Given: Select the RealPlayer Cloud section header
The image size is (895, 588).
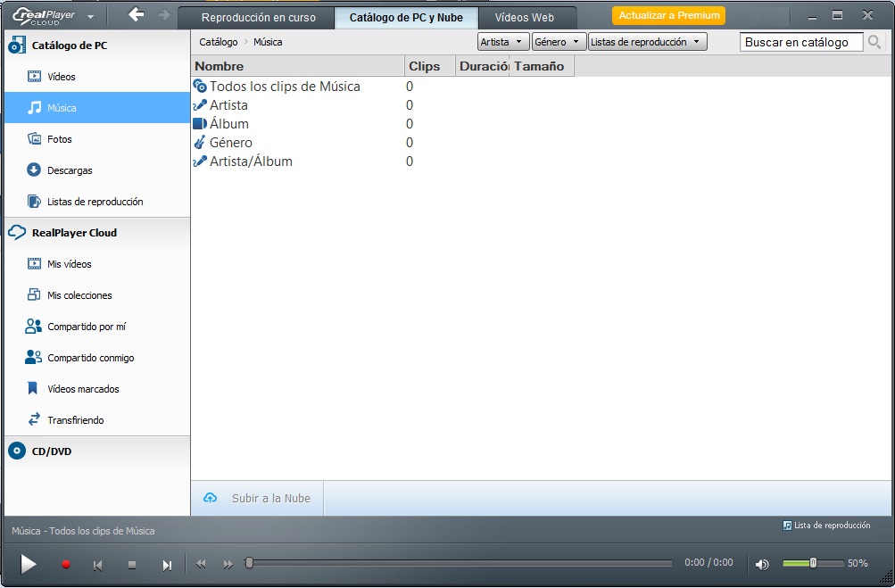Looking at the screenshot, I should (97, 233).
